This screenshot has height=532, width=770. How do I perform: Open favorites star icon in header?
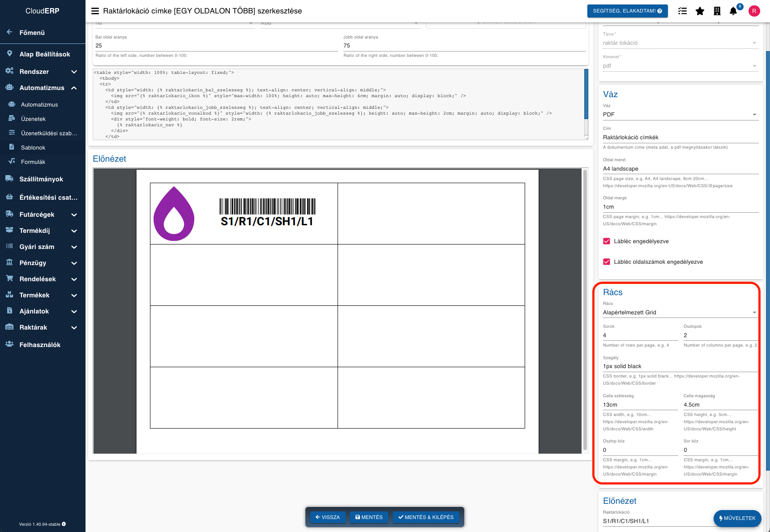pos(700,11)
